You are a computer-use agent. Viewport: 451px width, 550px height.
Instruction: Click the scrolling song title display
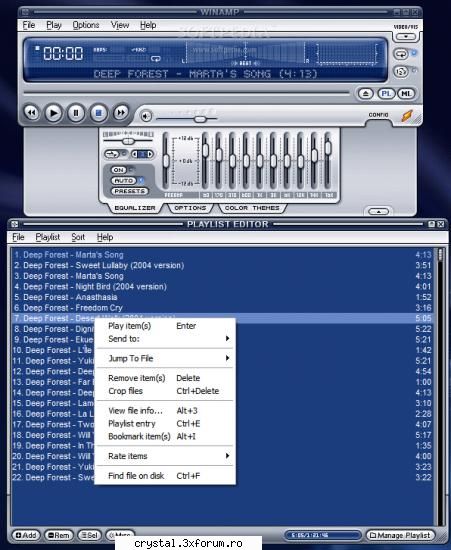(205, 74)
